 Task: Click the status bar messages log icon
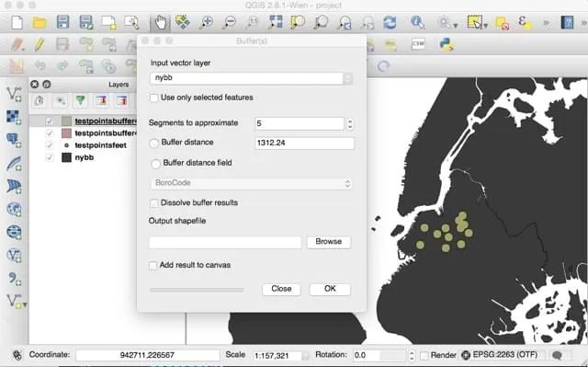pos(558,355)
